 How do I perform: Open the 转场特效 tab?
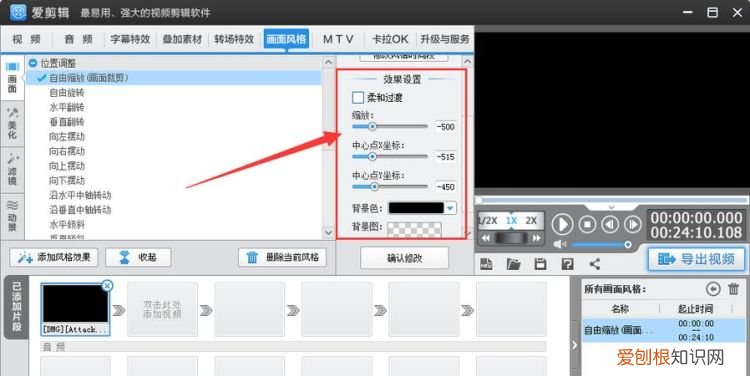point(234,39)
